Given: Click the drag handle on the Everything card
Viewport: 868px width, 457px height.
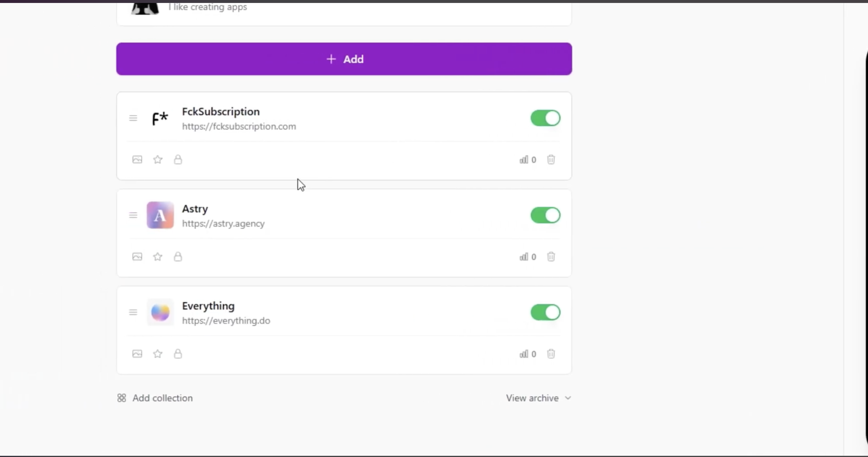Looking at the screenshot, I should point(133,312).
